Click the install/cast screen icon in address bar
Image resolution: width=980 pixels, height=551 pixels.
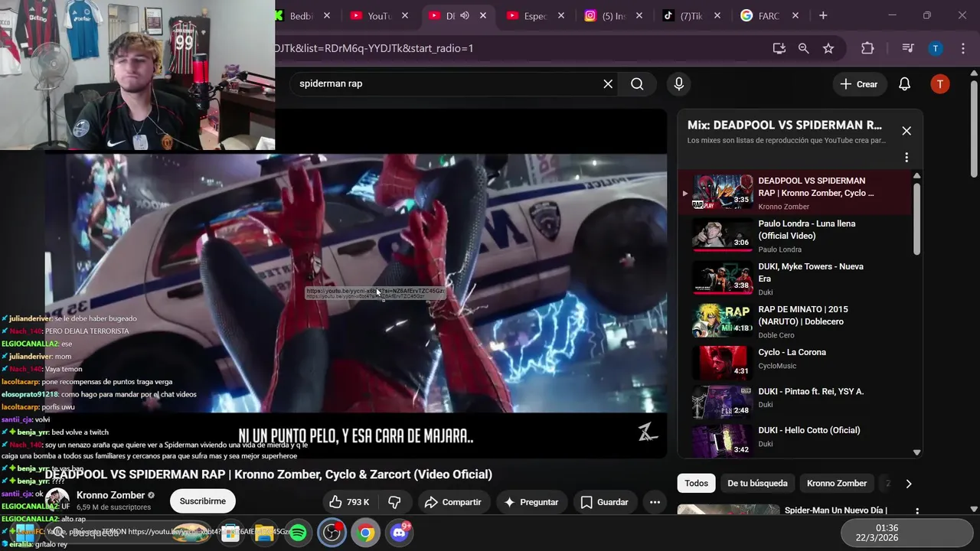779,48
